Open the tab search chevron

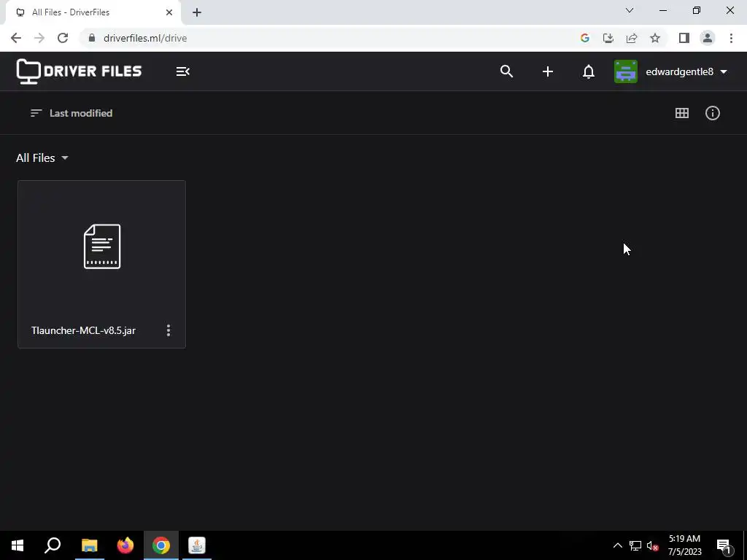[630, 10]
